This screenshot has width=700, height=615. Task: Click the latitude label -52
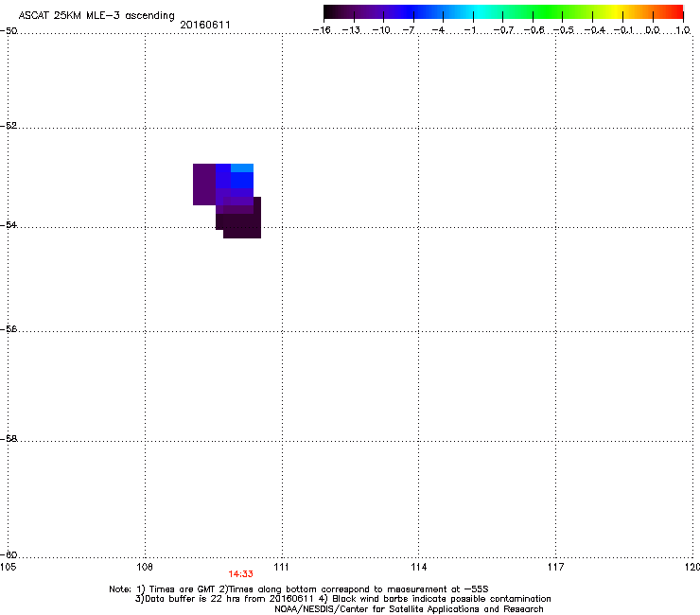9,126
